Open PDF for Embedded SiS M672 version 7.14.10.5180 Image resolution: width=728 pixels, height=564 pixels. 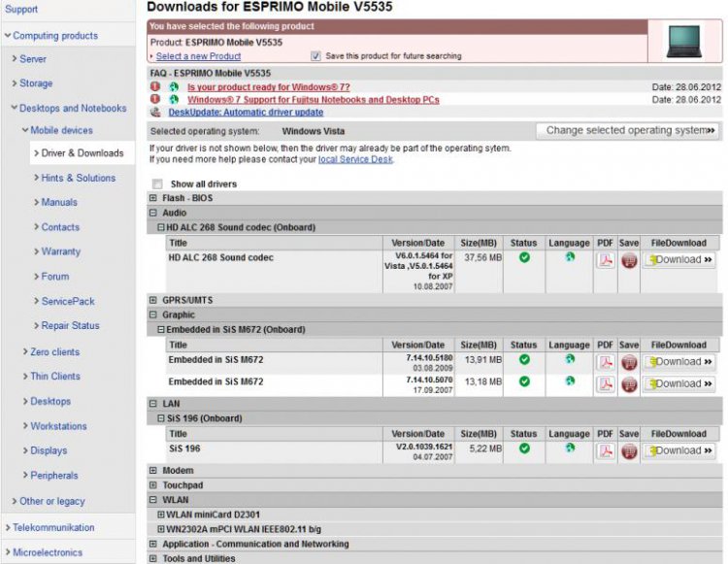tap(606, 362)
